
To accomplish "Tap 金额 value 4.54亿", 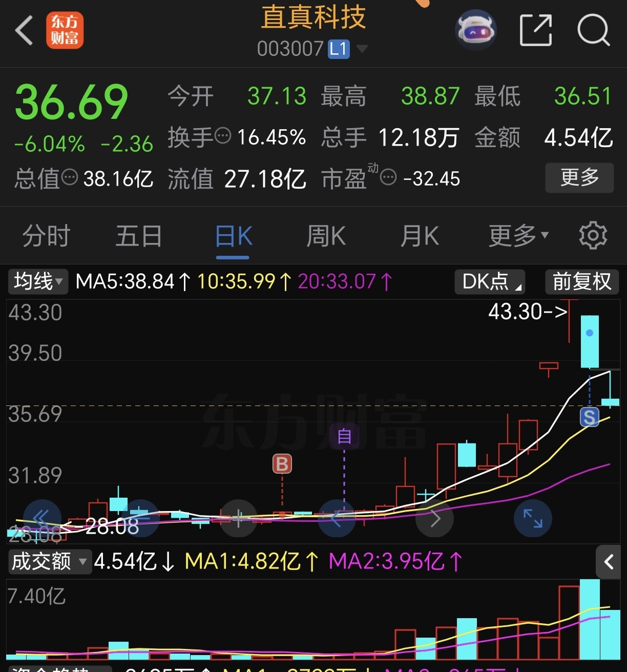I will point(578,137).
